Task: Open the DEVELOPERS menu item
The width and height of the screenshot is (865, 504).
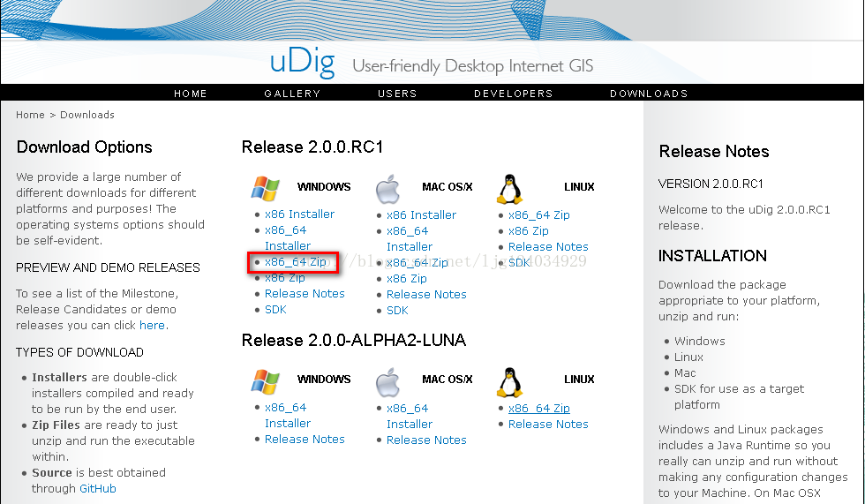Action: 514,94
